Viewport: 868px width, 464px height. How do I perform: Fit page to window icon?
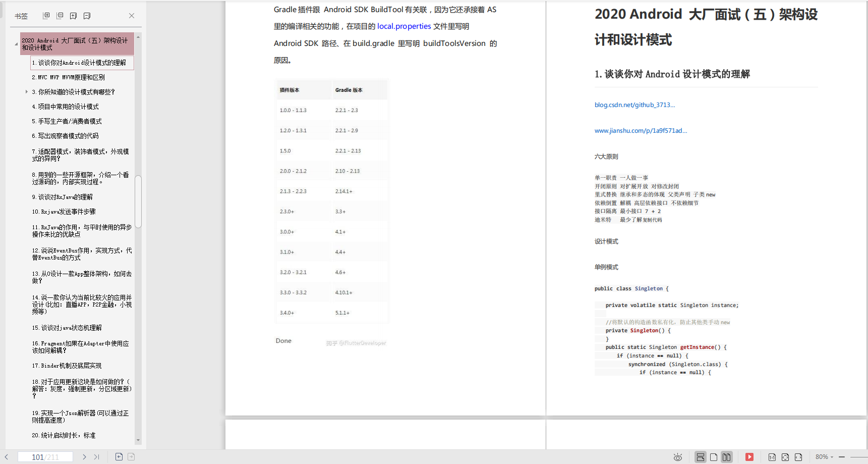[x=785, y=457]
